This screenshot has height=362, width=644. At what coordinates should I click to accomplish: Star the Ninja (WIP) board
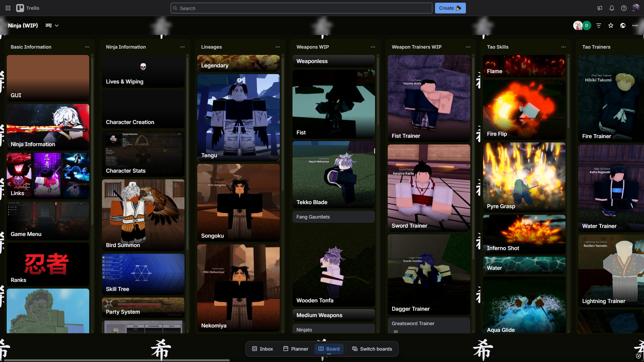pyautogui.click(x=610, y=25)
